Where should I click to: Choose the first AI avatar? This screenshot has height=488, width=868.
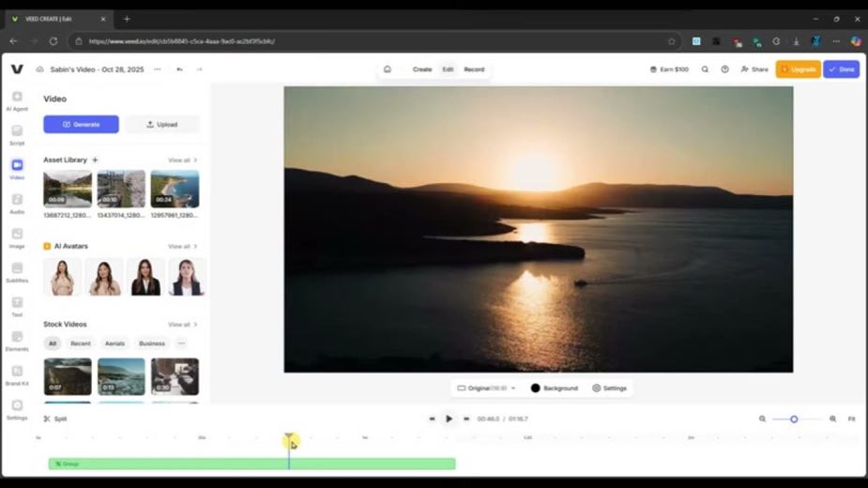[62, 277]
